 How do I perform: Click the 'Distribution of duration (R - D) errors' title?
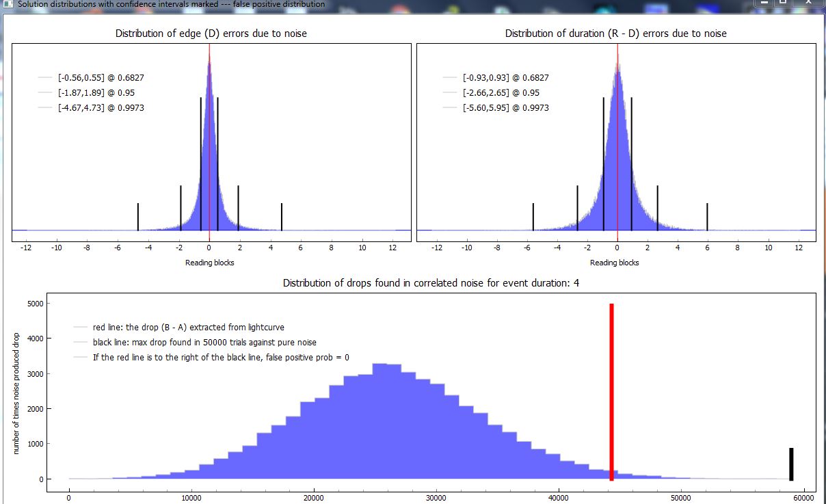pos(615,34)
